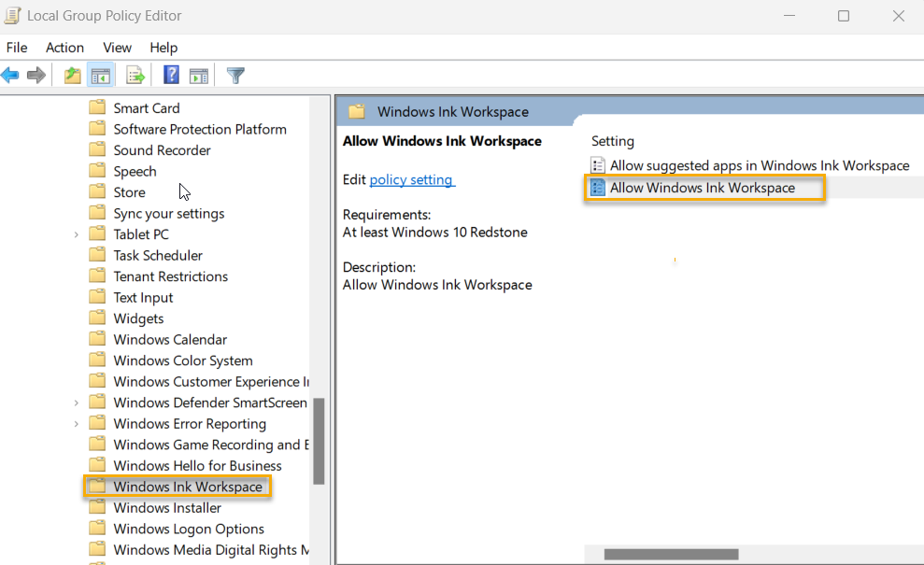Click the Filter toolbar icon
This screenshot has height=565, width=924.
[x=235, y=75]
